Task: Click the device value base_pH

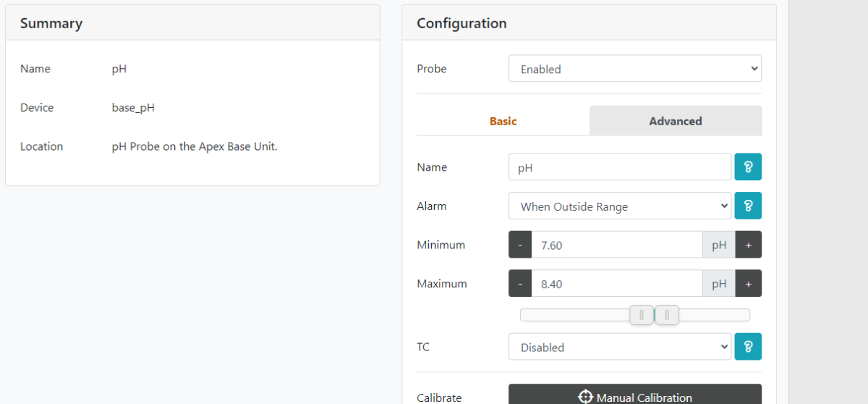Action: [133, 107]
